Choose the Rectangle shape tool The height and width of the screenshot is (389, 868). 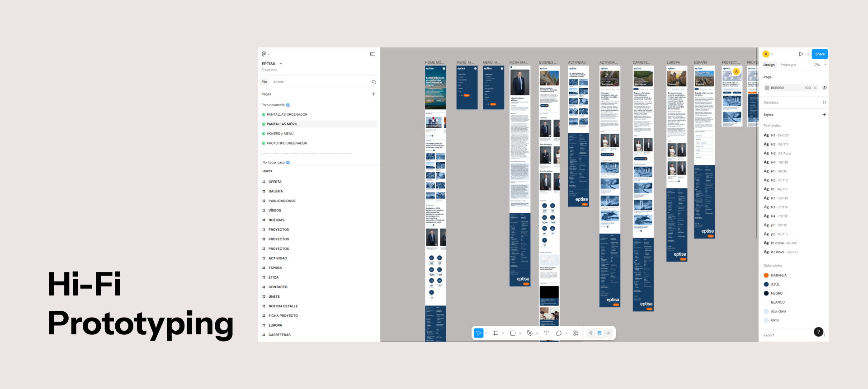pos(513,333)
